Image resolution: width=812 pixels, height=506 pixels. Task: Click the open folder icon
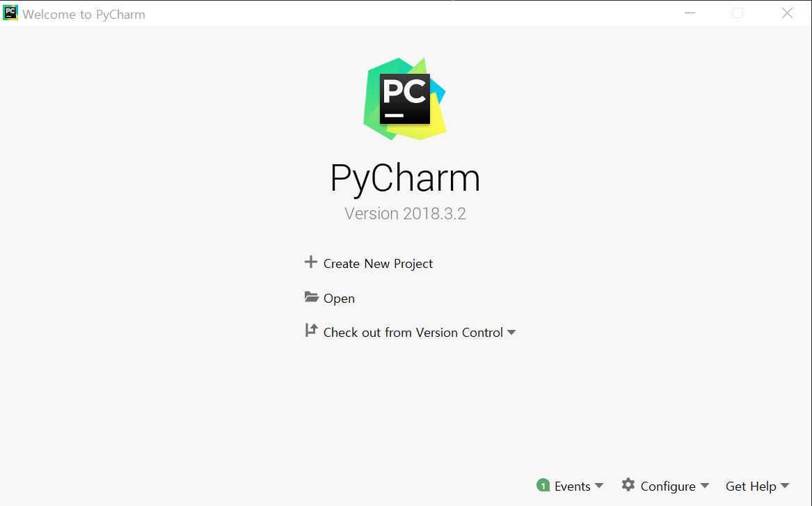[311, 297]
